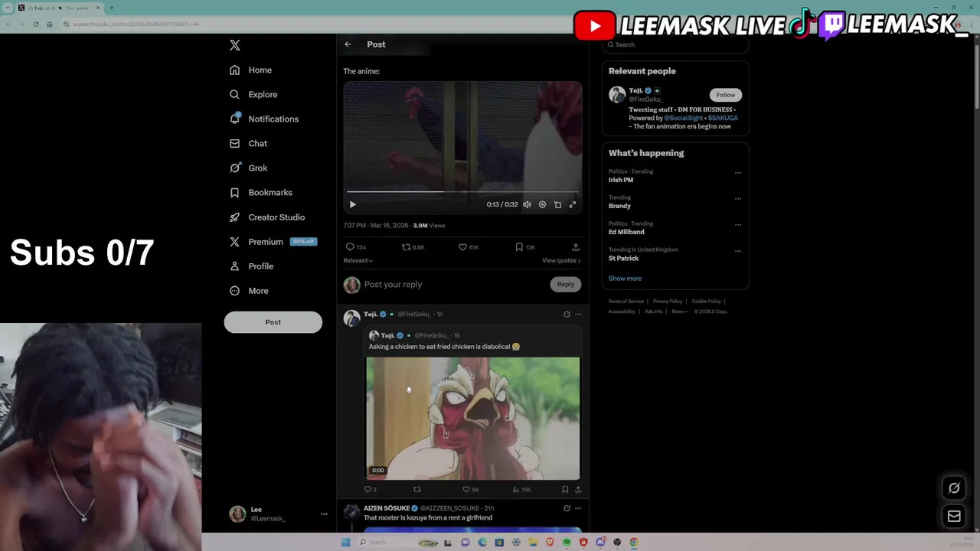Image resolution: width=980 pixels, height=551 pixels.
Task: Open Grok icon on AIZEN SOSUKE post
Action: click(567, 508)
